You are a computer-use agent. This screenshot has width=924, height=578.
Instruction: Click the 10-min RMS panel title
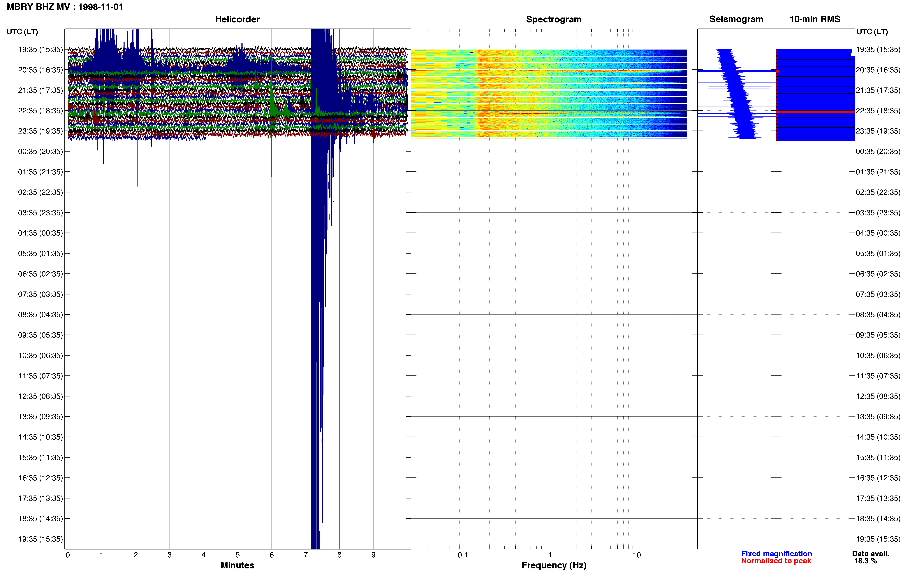tap(815, 19)
